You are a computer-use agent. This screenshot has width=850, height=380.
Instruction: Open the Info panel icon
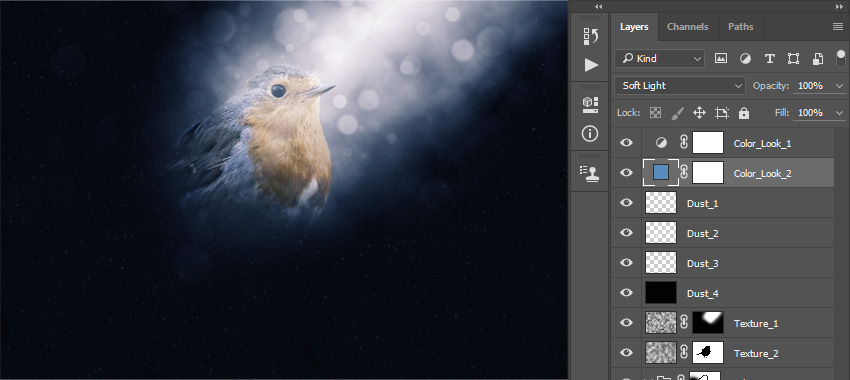pos(590,133)
